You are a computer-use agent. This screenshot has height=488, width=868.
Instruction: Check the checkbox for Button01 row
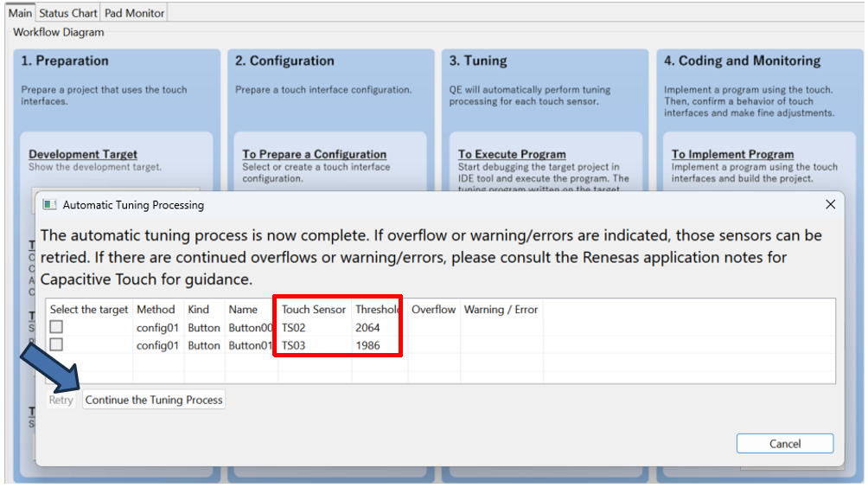click(x=56, y=345)
